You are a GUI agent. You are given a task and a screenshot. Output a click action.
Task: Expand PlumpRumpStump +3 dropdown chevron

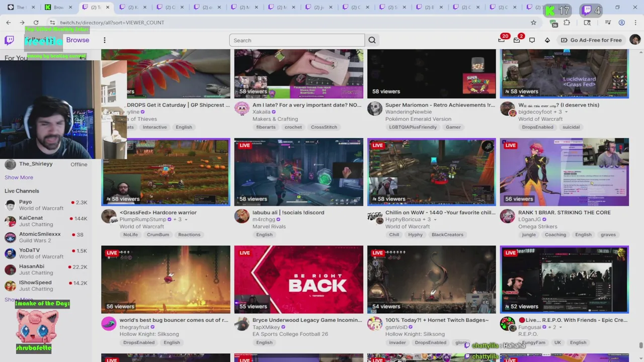[x=186, y=220]
